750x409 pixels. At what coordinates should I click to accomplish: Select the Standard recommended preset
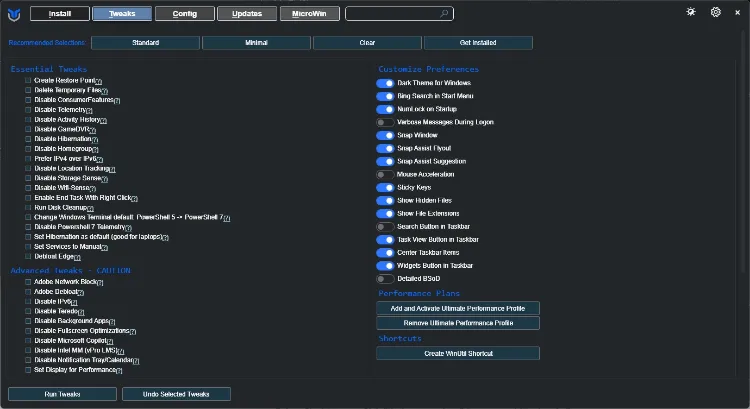click(x=145, y=43)
